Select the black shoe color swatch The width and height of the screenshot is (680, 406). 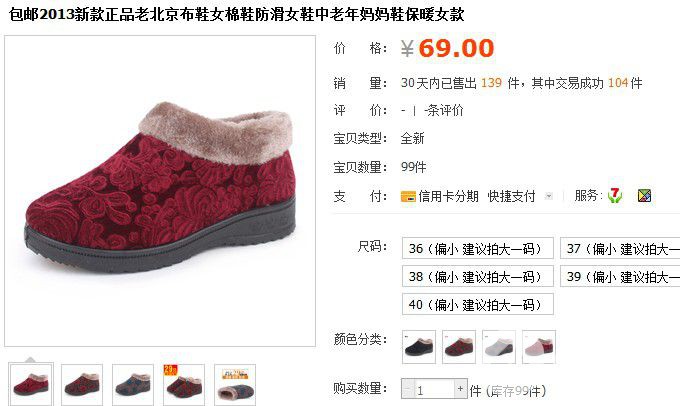pos(419,347)
